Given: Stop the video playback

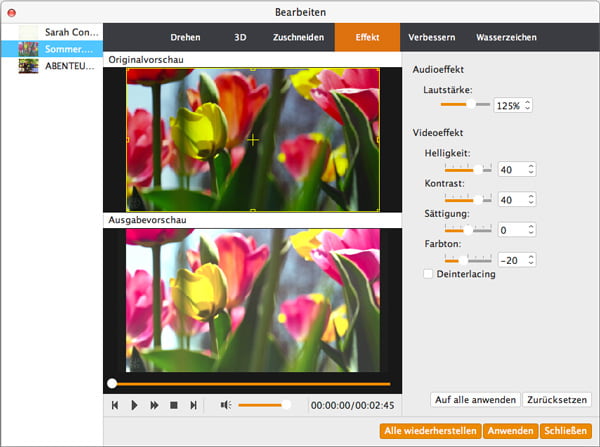Looking at the screenshot, I should pyautogui.click(x=173, y=405).
